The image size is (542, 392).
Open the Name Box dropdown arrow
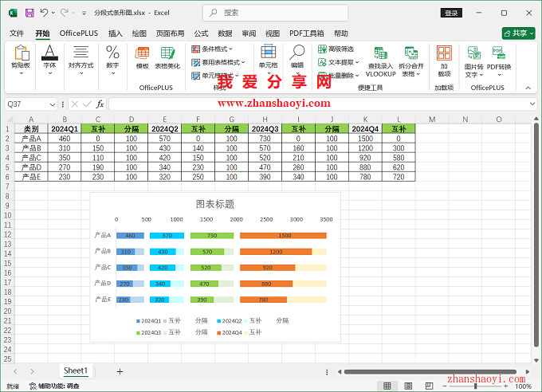point(53,104)
